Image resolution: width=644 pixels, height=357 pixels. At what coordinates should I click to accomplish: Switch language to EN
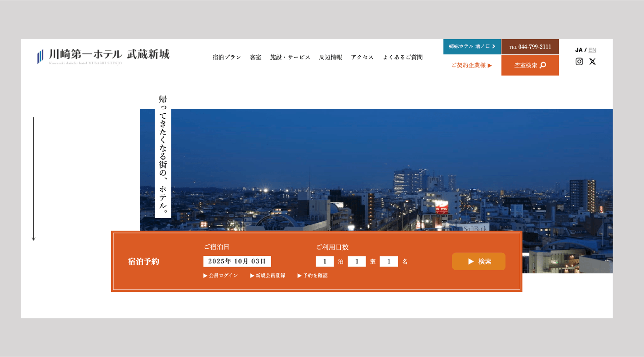(592, 50)
